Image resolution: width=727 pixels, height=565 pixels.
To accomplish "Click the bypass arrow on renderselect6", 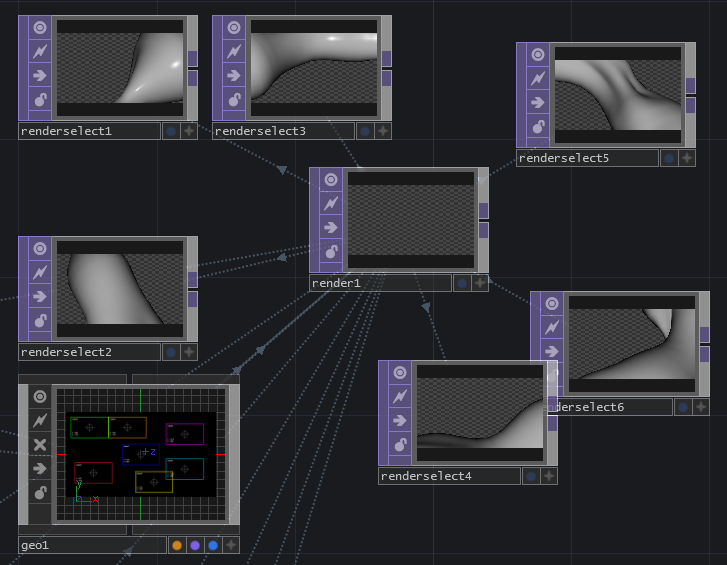I will (551, 351).
